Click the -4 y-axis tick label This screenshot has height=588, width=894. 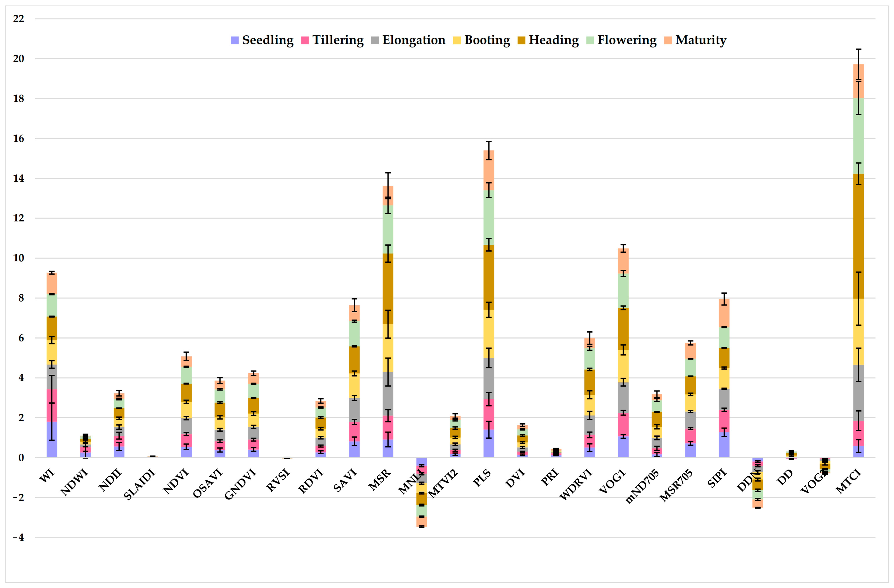(x=18, y=538)
